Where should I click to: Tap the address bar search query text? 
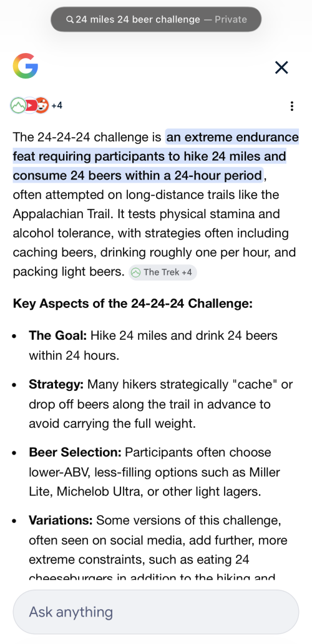pos(138,19)
